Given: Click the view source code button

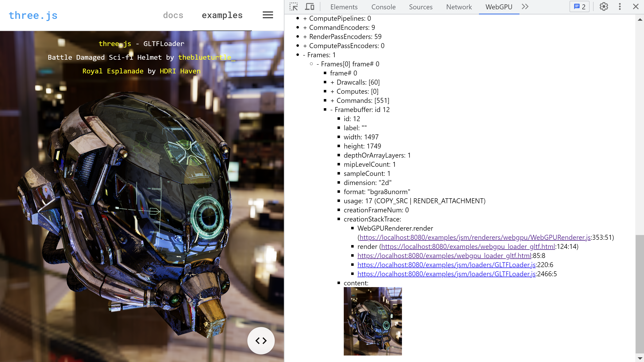Looking at the screenshot, I should tap(261, 341).
